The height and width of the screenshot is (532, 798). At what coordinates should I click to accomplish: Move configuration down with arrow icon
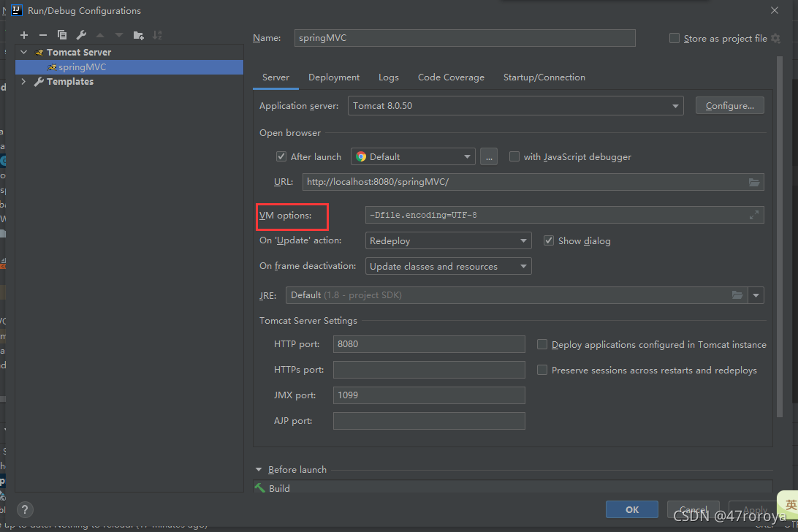(x=119, y=35)
